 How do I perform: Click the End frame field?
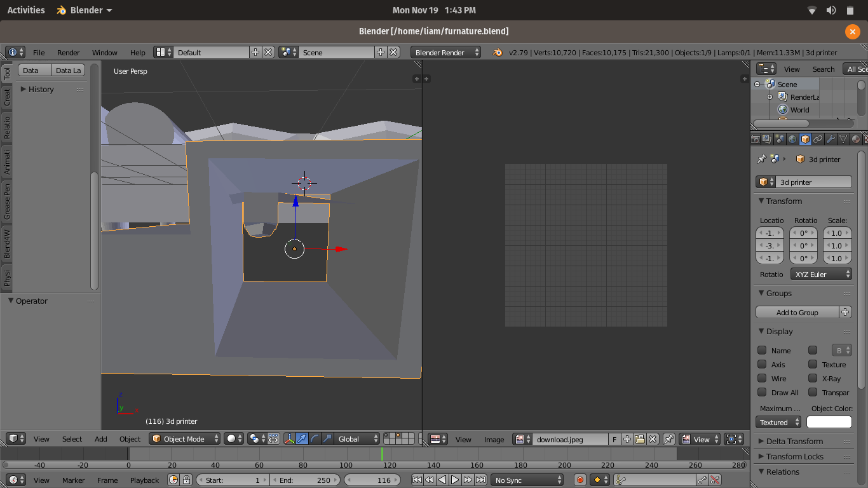(x=305, y=480)
